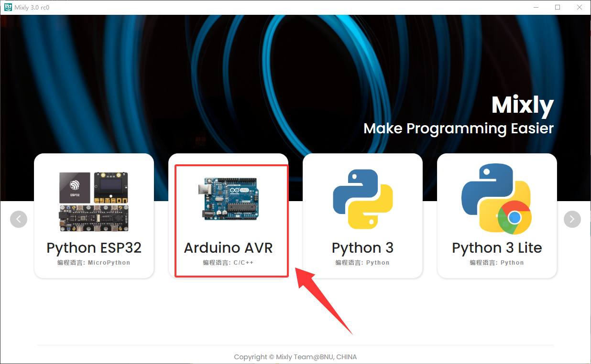Click the Mixly Team copyright footer text

click(x=295, y=357)
